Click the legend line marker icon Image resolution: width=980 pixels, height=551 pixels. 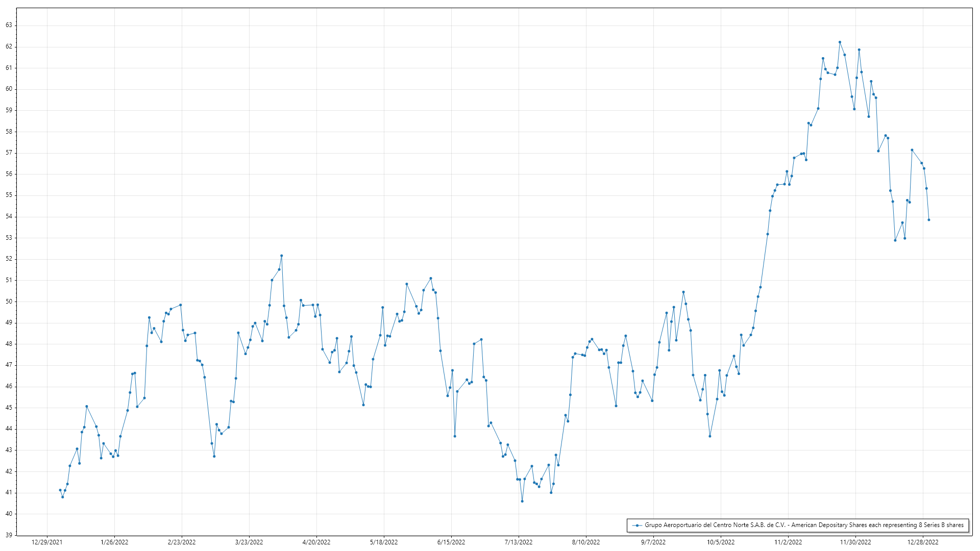[x=636, y=525]
